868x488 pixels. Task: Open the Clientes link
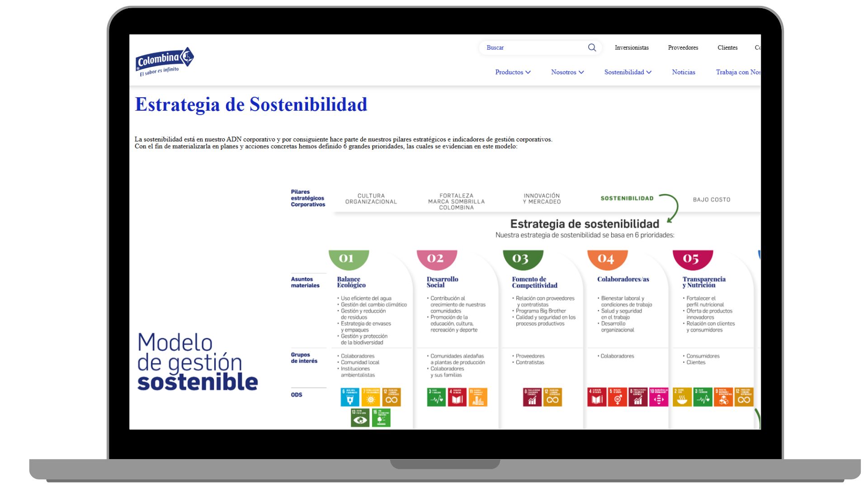point(727,47)
